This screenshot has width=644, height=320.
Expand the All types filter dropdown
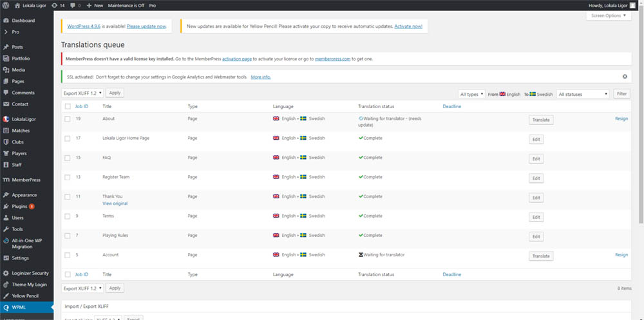[x=471, y=94]
